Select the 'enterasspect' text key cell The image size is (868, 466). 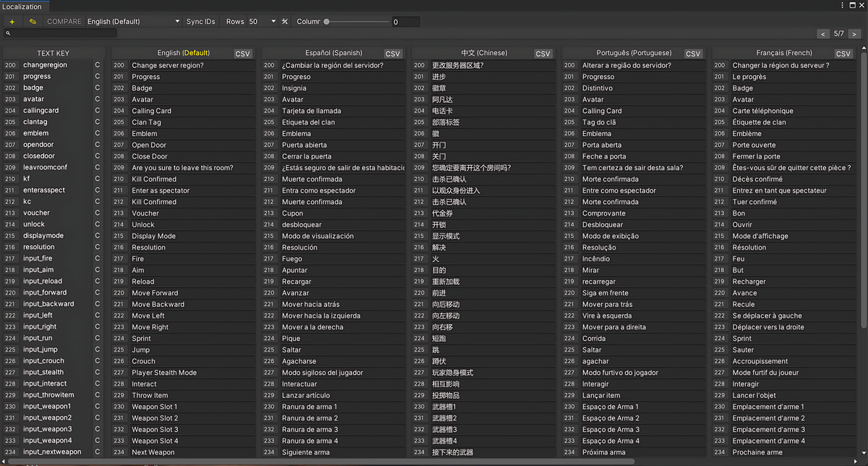pos(56,190)
